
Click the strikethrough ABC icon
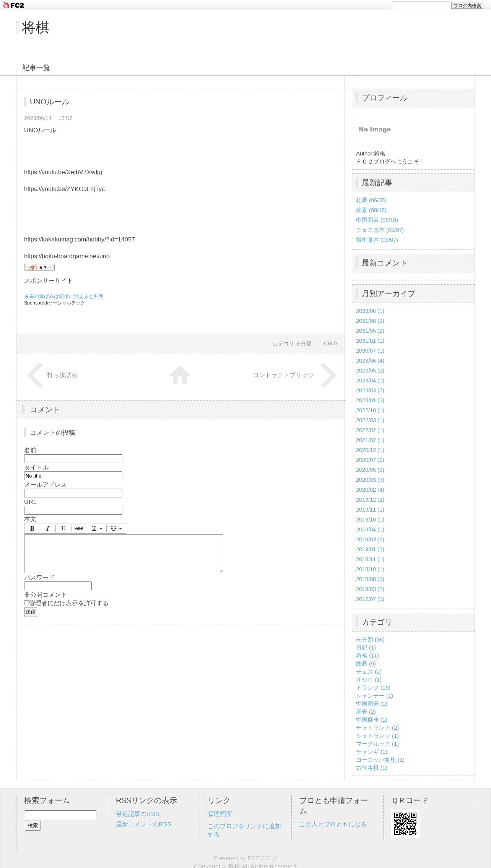click(79, 528)
